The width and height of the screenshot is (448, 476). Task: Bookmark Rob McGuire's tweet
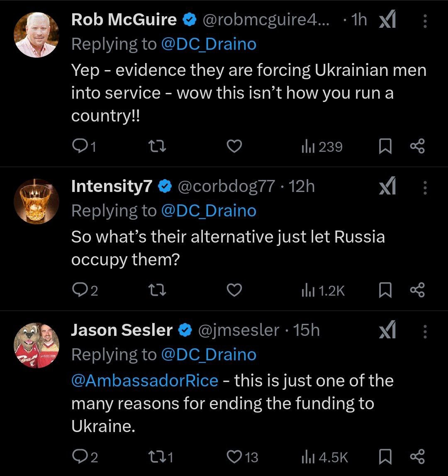point(385,146)
